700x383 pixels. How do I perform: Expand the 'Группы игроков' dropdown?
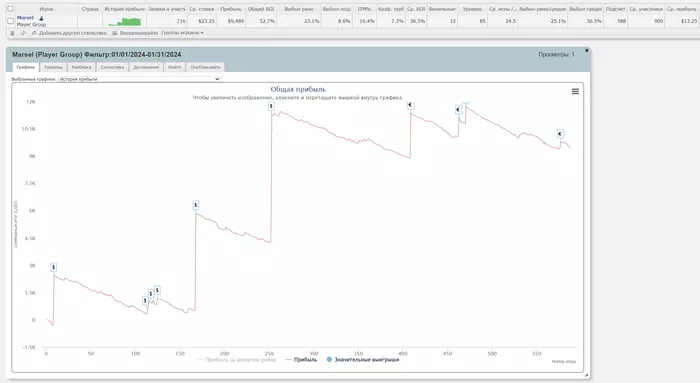(182, 33)
